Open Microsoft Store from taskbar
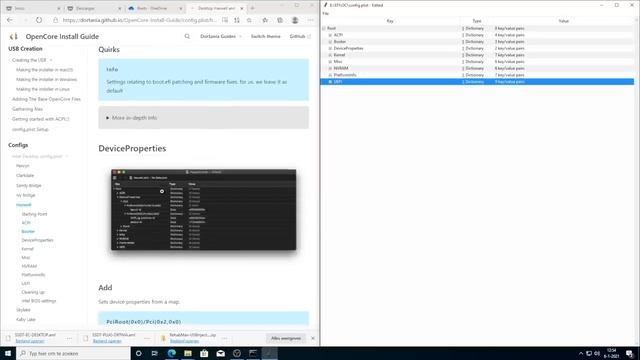Image resolution: width=640 pixels, height=360 pixels. click(204, 353)
